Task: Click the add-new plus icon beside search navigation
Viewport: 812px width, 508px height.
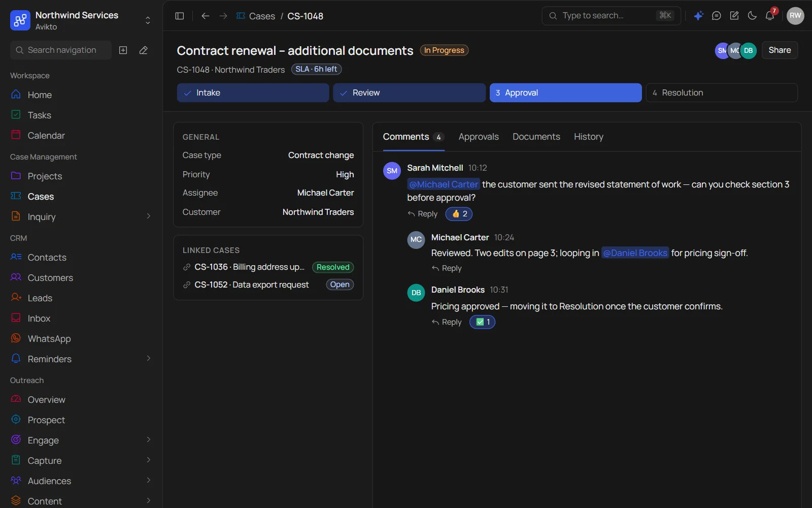Action: point(123,50)
